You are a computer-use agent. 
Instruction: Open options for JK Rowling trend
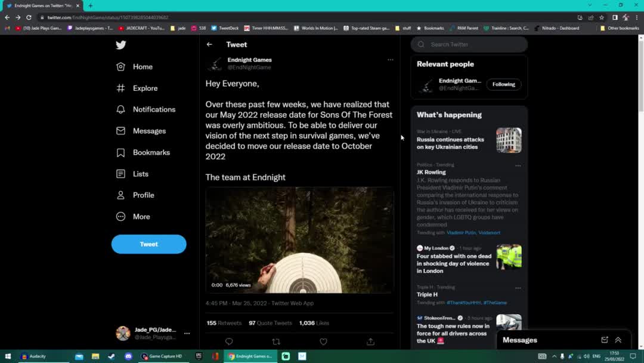(518, 165)
